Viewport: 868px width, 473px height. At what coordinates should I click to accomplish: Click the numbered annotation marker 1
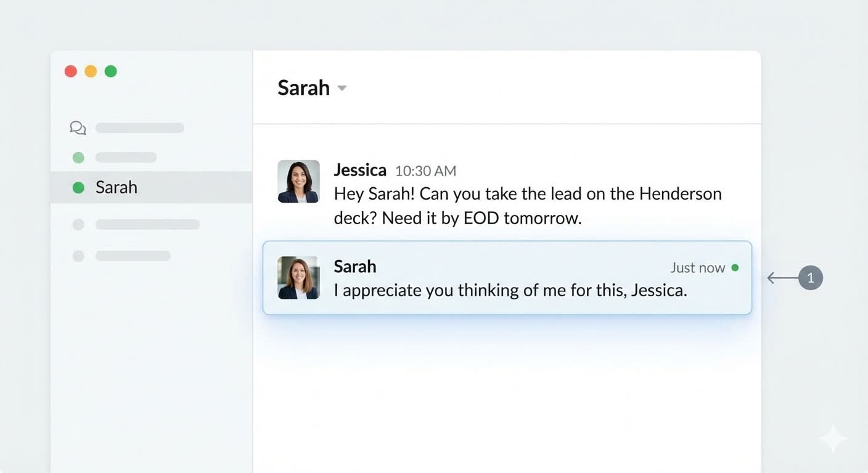(810, 278)
